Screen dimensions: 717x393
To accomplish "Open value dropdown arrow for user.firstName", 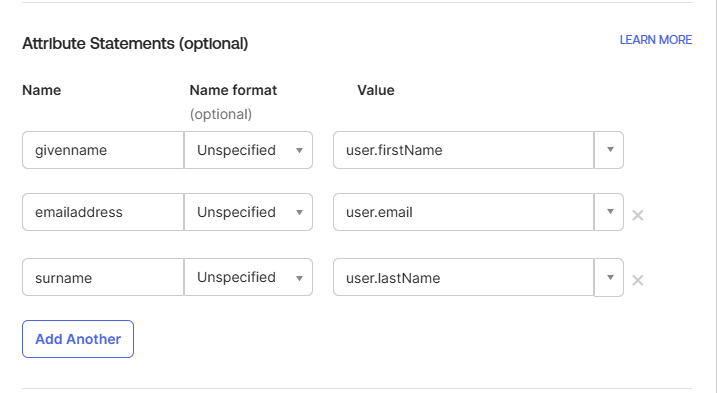I will 609,150.
